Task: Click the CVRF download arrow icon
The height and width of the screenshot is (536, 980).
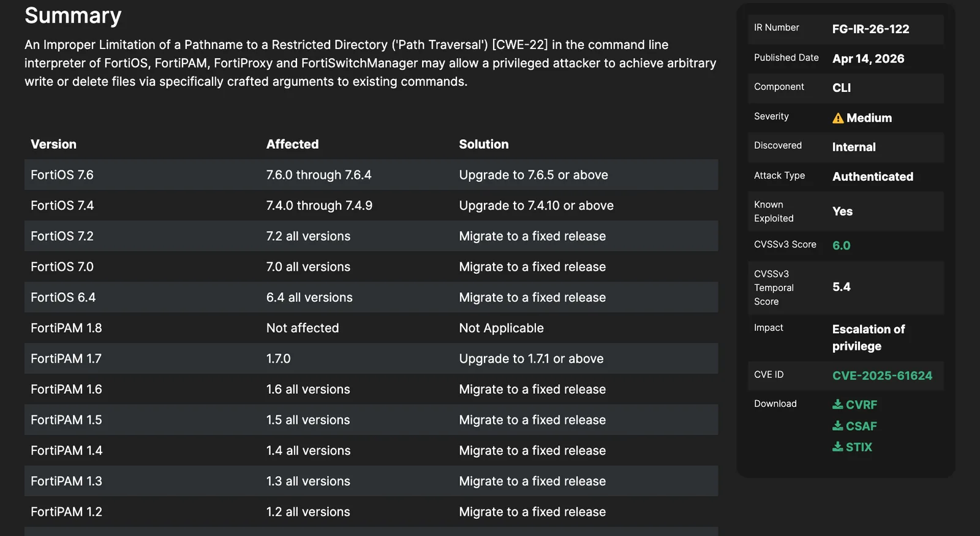Action: pos(838,404)
